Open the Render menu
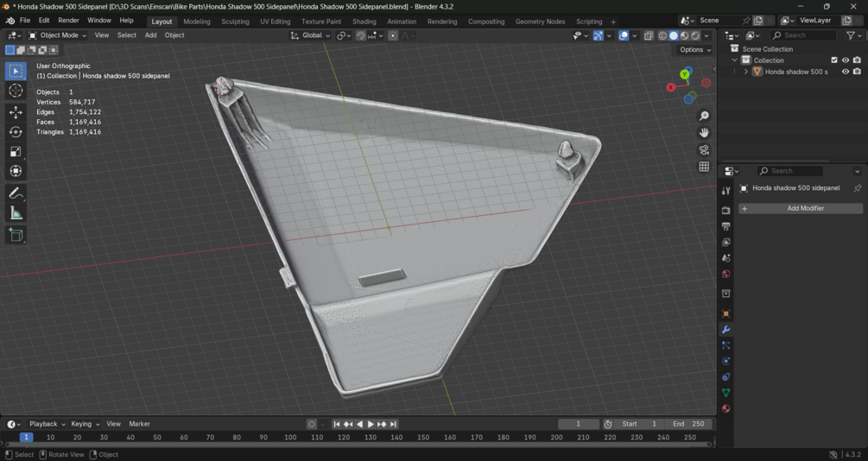 click(x=68, y=21)
